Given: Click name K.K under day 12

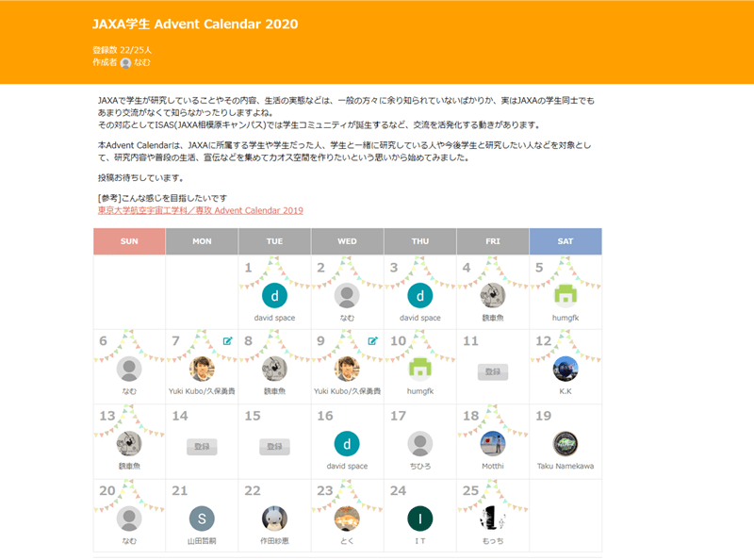Looking at the screenshot, I should tap(565, 391).
